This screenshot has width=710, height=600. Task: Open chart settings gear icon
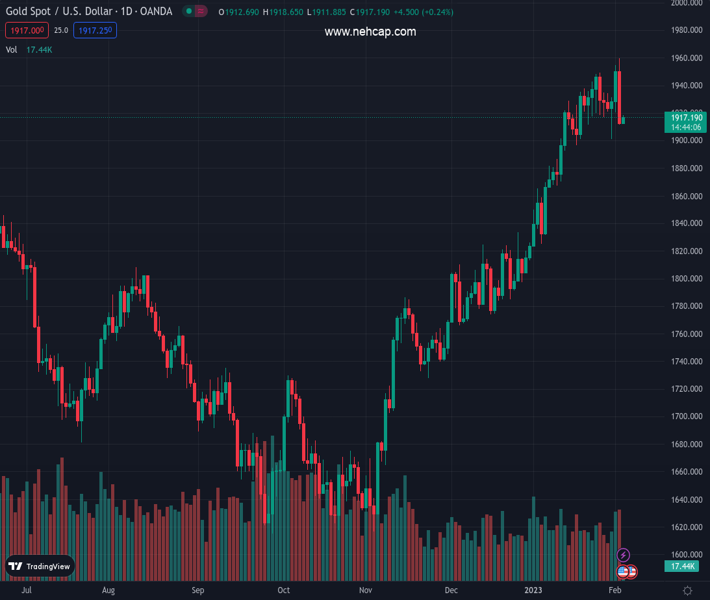click(x=687, y=591)
